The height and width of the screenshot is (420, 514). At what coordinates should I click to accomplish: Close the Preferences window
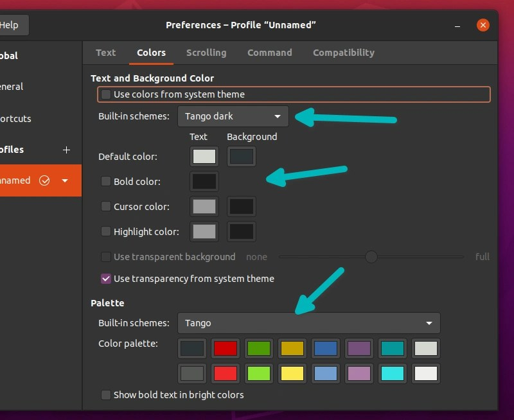click(x=483, y=25)
